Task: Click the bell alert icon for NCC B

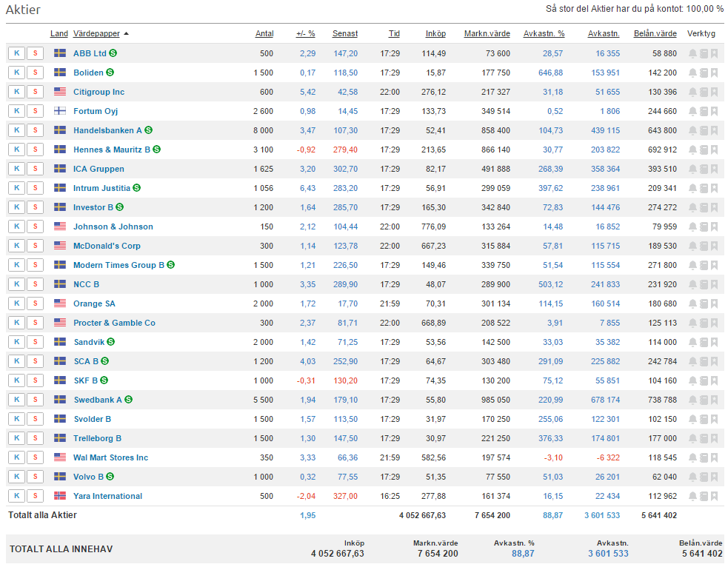Action: pyautogui.click(x=692, y=284)
